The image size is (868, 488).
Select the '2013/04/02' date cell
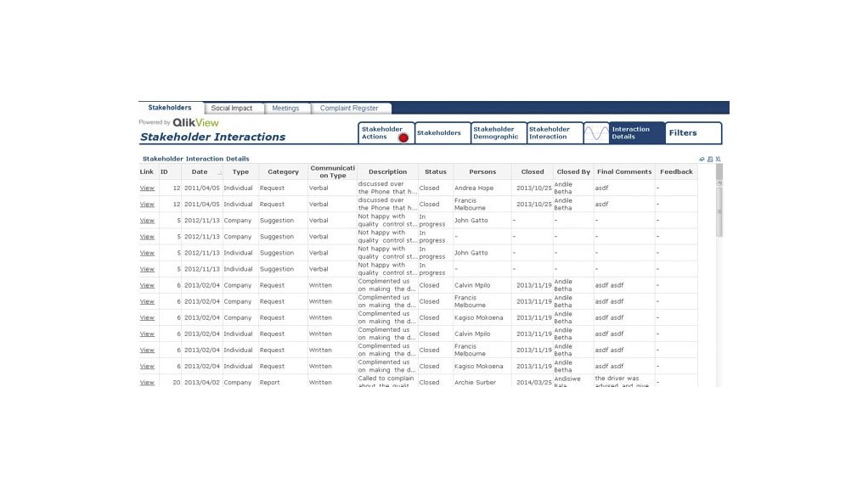tap(202, 382)
